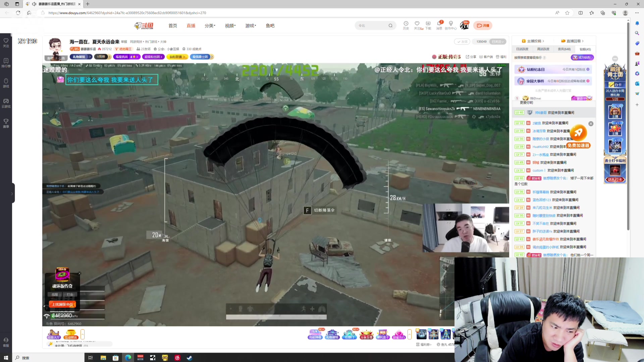Switch to the 贵宾(648) tab
The height and width of the screenshot is (362, 644).
[x=564, y=49]
